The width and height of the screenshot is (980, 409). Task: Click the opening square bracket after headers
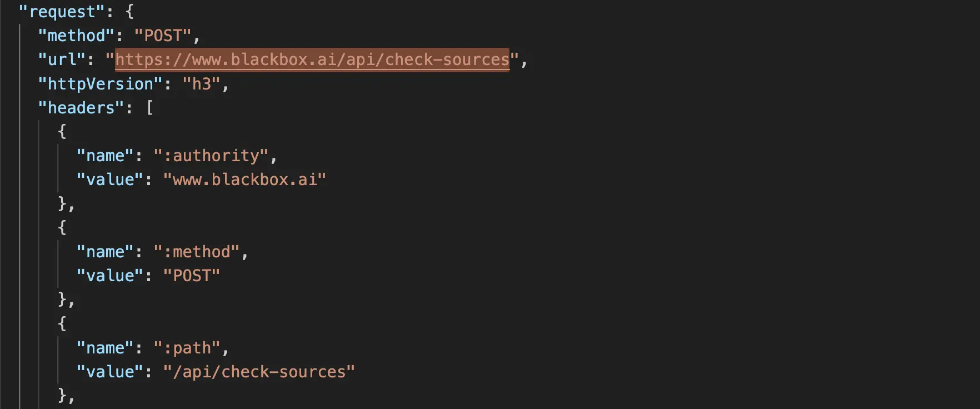pyautogui.click(x=149, y=108)
